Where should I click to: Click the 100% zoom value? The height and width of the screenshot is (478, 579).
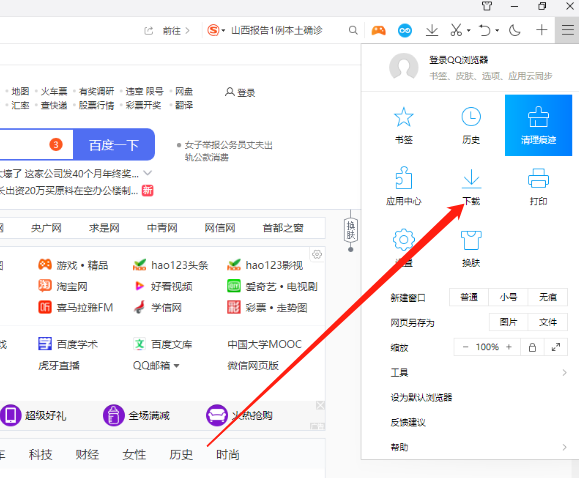[487, 347]
